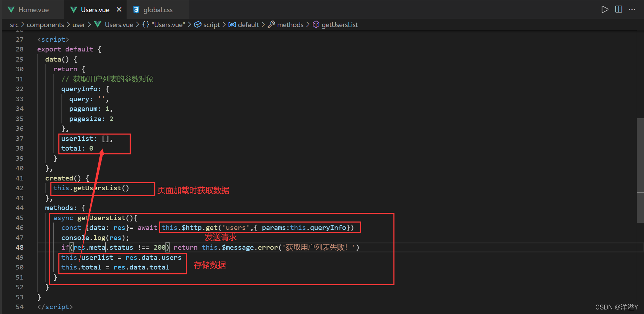The image size is (644, 314).
Task: Click the Chinese comment on line 31
Action: tap(107, 79)
